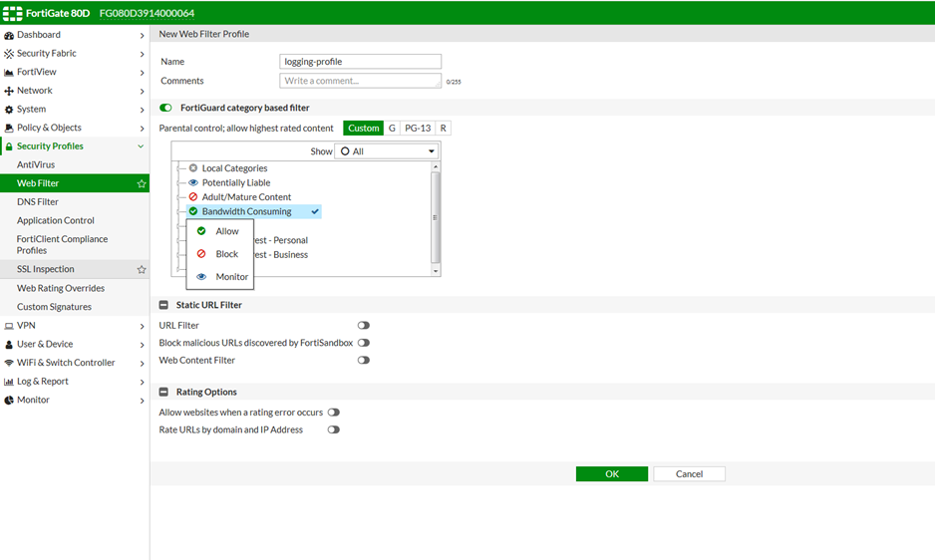The height and width of the screenshot is (560, 935).
Task: Click the star icon beside Web Filter
Action: 142,184
